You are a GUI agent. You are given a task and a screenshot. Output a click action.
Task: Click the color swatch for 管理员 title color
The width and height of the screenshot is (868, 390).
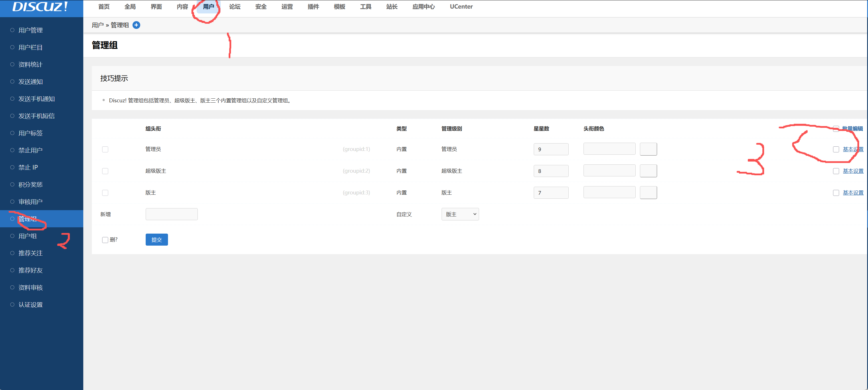tap(648, 149)
